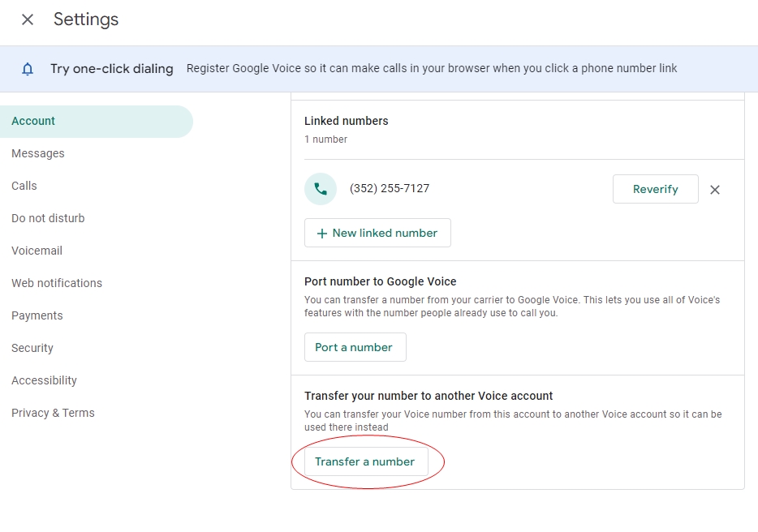Open Privacy & Terms

point(53,413)
